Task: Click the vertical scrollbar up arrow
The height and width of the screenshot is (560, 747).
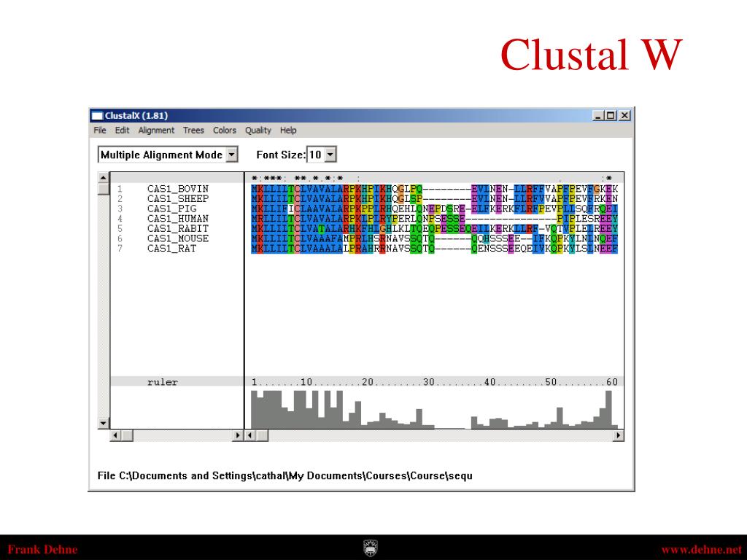Action: (104, 178)
